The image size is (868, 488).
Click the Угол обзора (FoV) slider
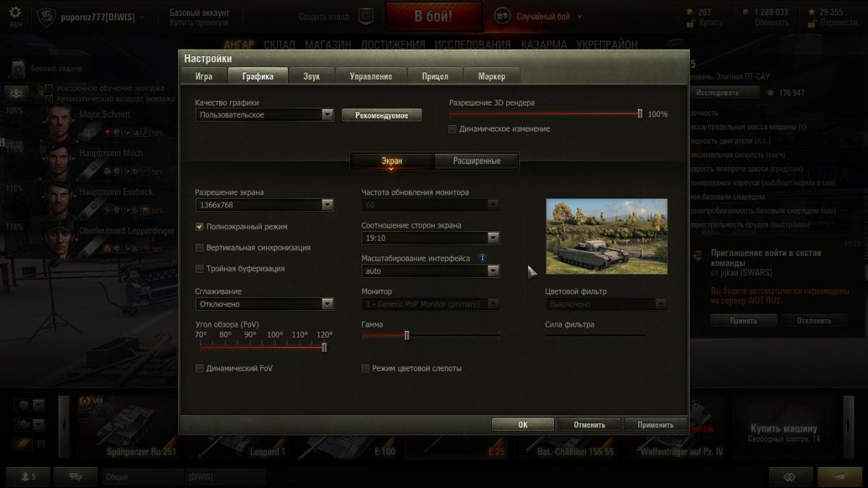click(263, 347)
